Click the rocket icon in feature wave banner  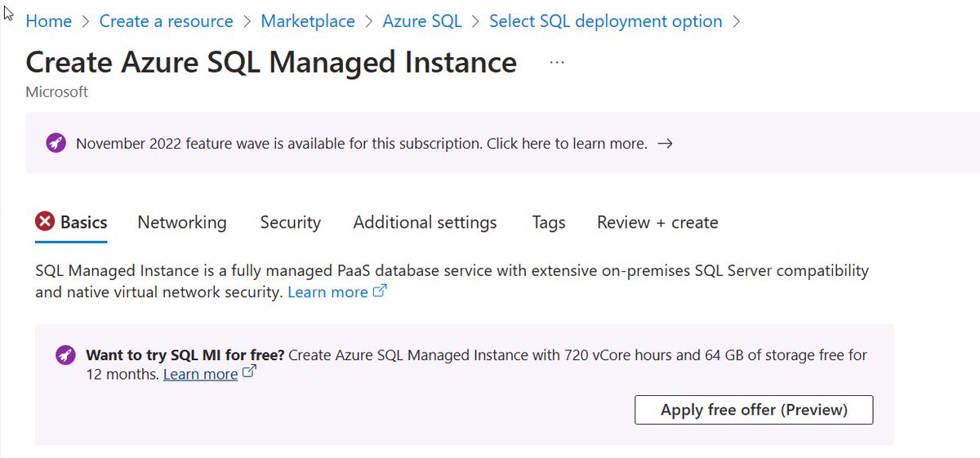click(x=56, y=144)
